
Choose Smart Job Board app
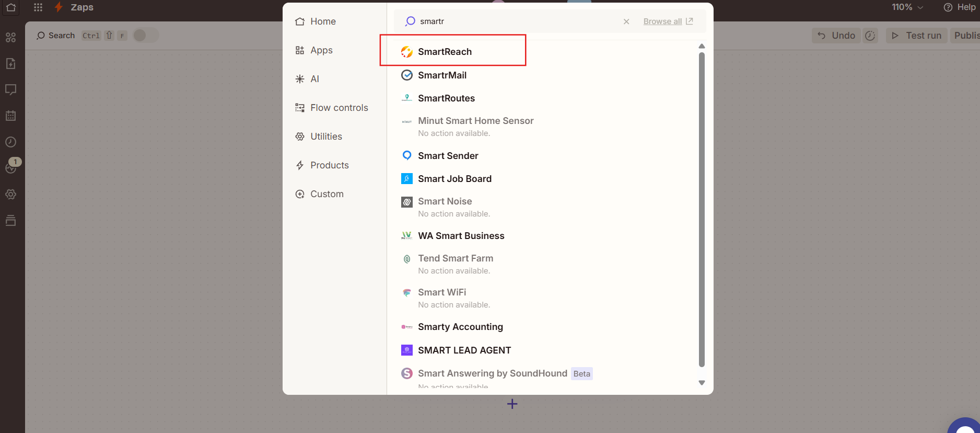[545, 179]
